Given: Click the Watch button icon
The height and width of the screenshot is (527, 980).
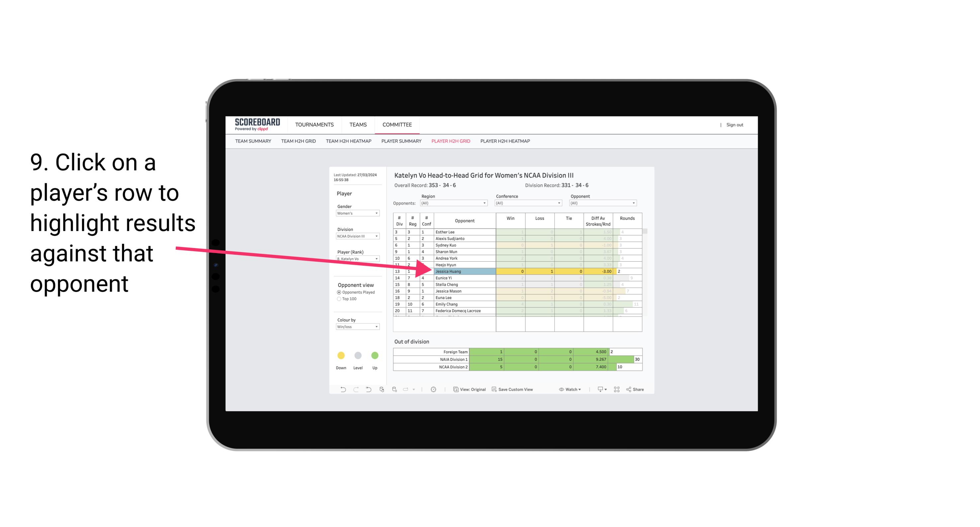Looking at the screenshot, I should point(561,390).
